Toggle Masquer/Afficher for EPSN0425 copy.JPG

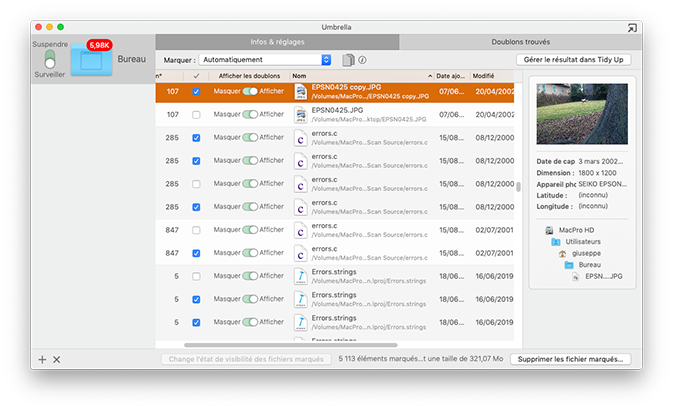pos(250,91)
